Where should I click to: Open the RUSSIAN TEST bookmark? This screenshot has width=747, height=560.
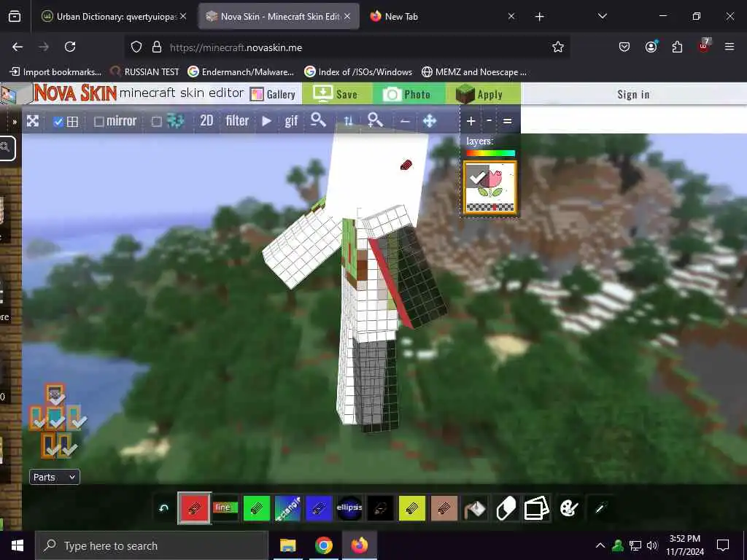[145, 72]
